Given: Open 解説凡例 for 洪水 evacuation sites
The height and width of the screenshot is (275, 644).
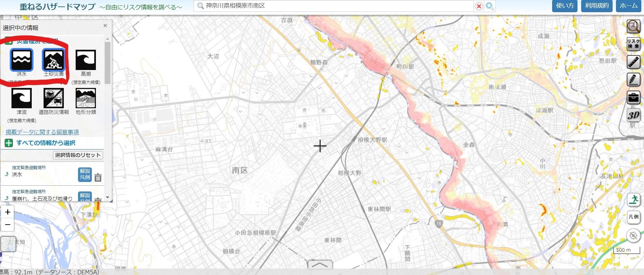Looking at the screenshot, I should [85, 174].
